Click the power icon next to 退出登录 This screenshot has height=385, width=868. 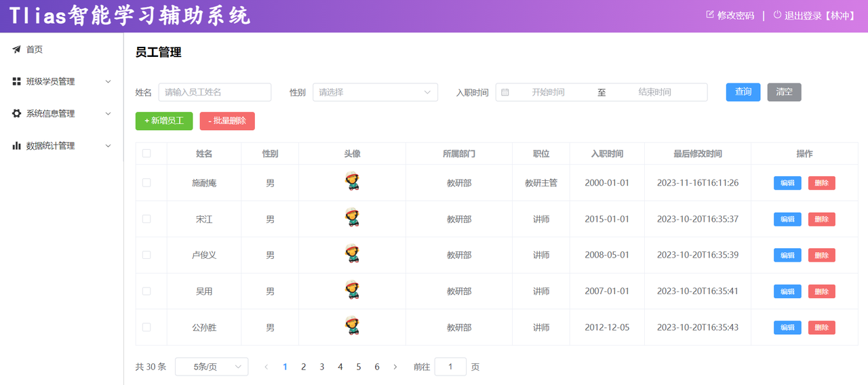click(777, 15)
